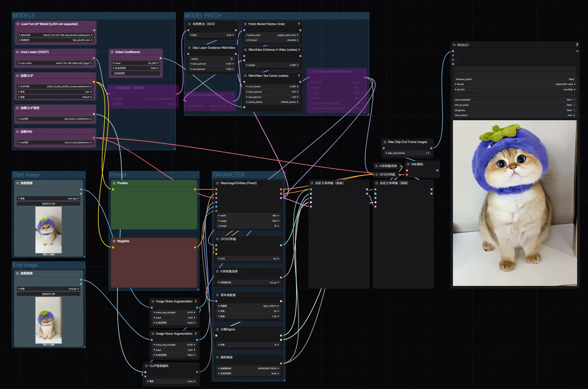Open menu icon of Select Coefficients node
This screenshot has width=588, height=389.
click(112, 52)
